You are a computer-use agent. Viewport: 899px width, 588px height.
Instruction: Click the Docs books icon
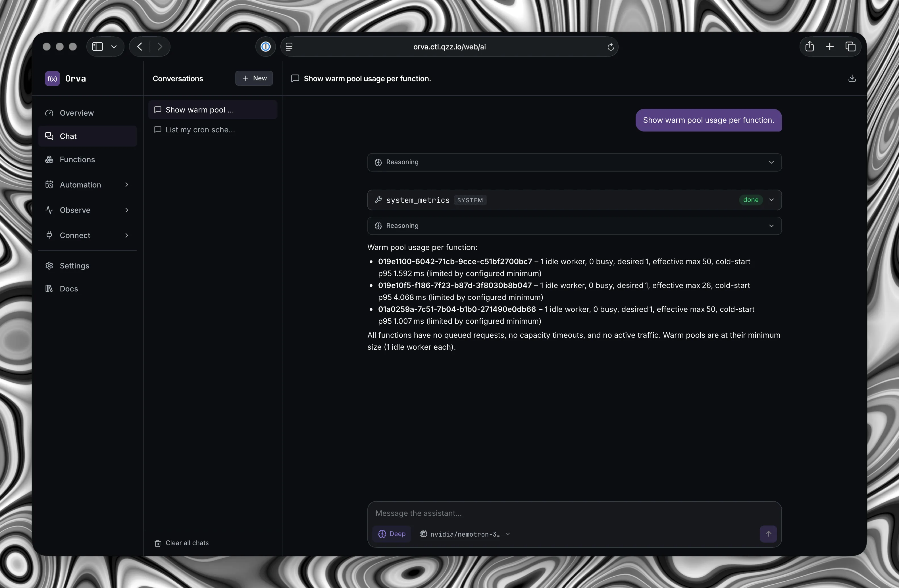(49, 289)
